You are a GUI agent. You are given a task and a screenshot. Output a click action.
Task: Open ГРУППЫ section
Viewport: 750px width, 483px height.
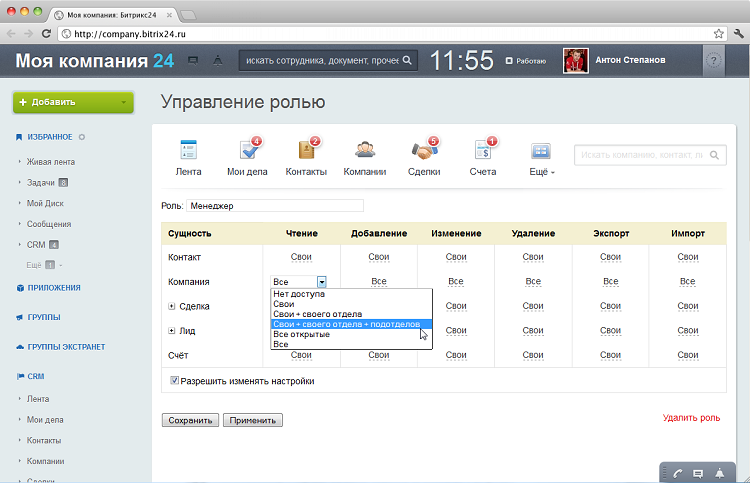(44, 318)
